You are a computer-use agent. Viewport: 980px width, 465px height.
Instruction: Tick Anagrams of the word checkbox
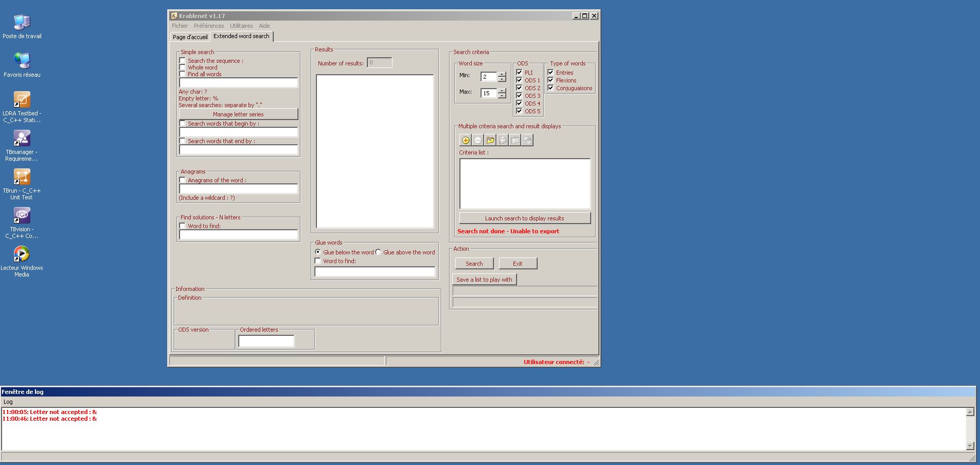pos(182,180)
